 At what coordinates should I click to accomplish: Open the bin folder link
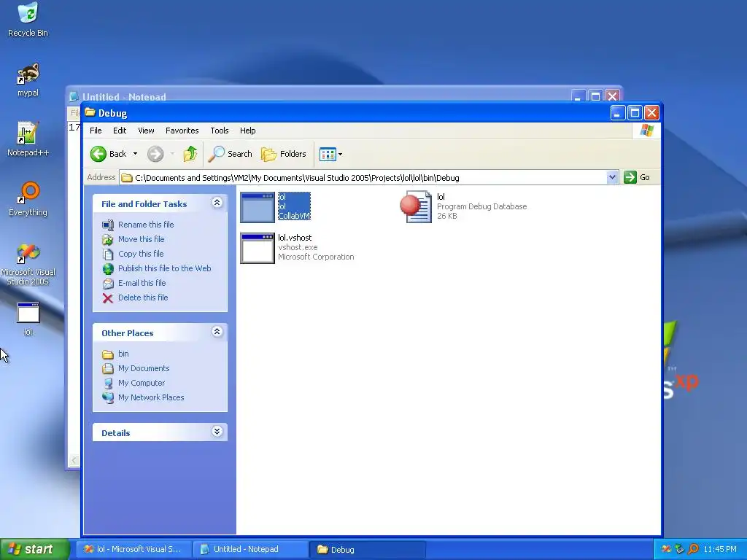coord(123,354)
